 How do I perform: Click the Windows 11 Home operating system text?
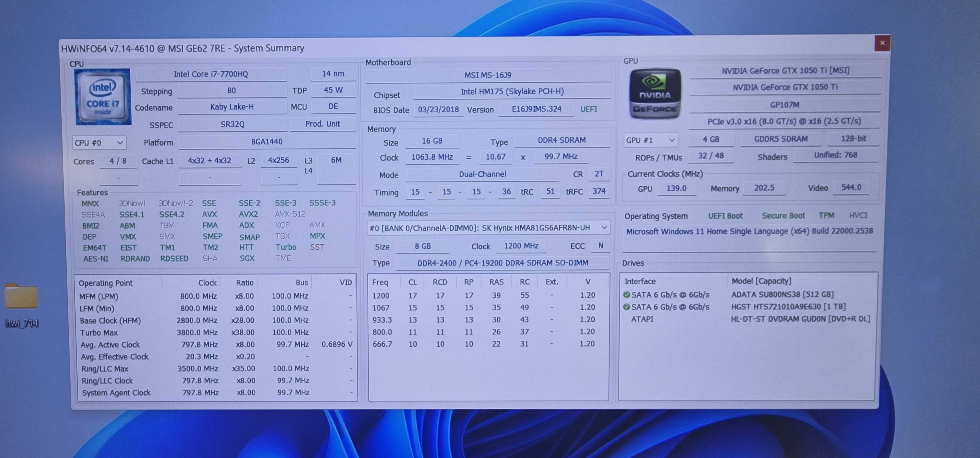tap(749, 231)
